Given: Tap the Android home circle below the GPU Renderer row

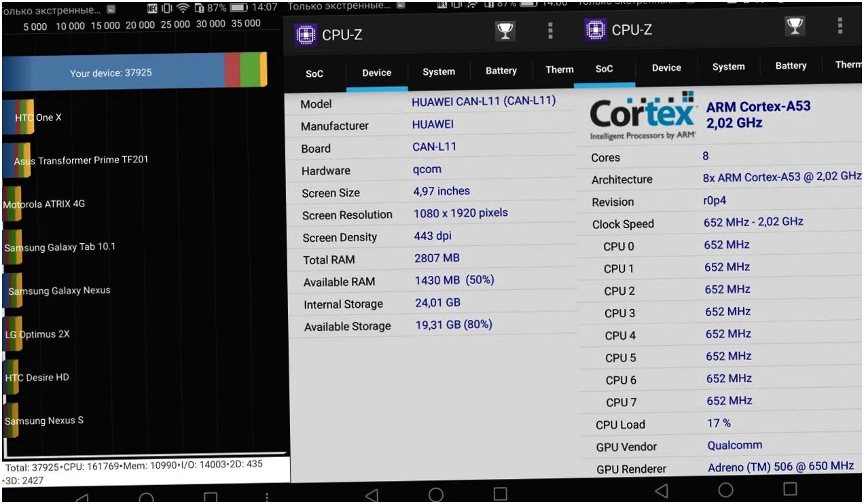Looking at the screenshot, I should pyautogui.click(x=725, y=490).
